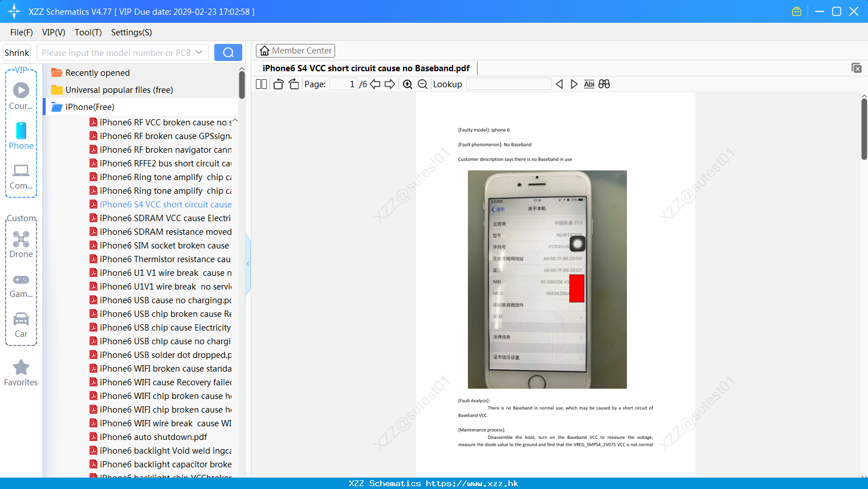
Task: Open iPhone6 WIFI wire break file
Action: coord(161,423)
